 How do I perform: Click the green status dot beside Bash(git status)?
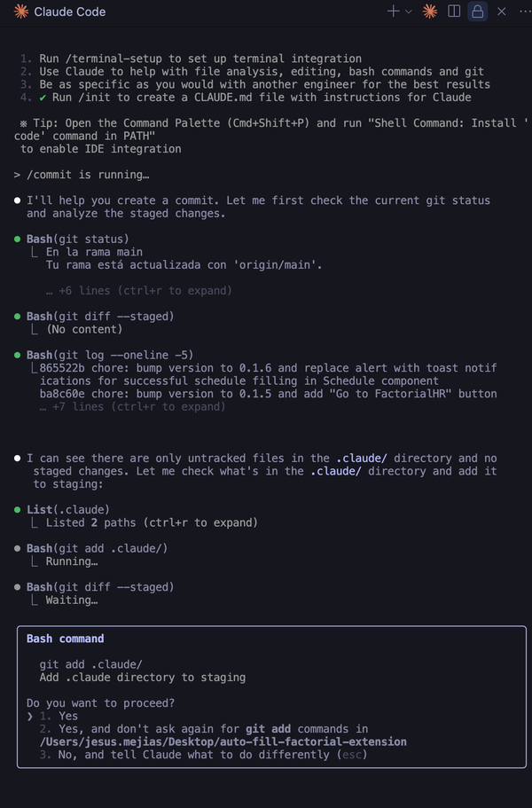18,239
